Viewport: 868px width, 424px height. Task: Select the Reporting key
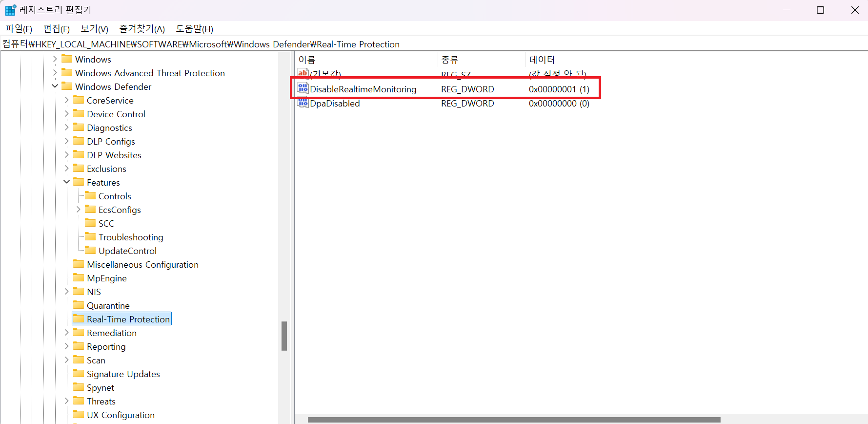[x=106, y=346]
